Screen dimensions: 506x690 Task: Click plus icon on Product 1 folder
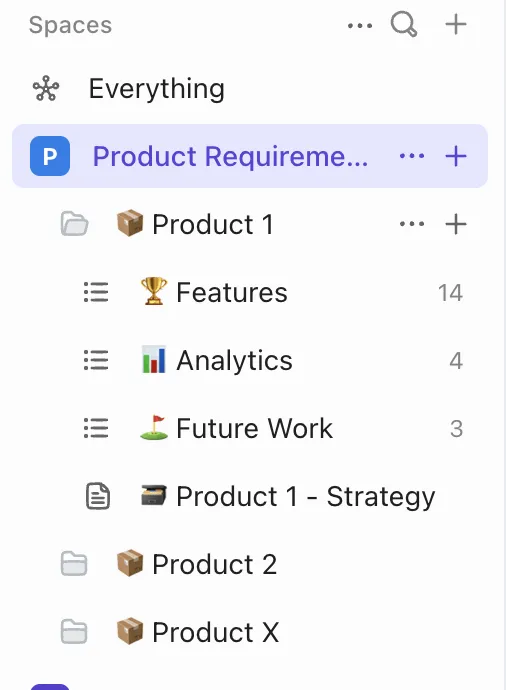(x=456, y=224)
